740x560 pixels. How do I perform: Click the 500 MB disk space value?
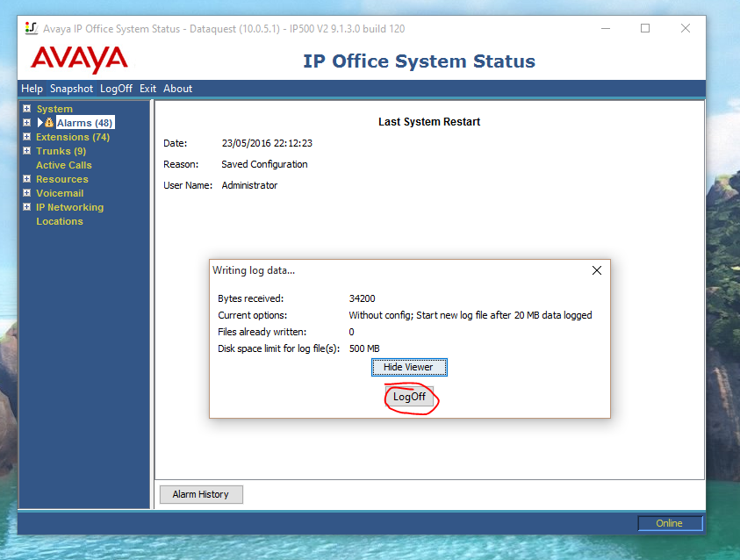click(x=364, y=348)
